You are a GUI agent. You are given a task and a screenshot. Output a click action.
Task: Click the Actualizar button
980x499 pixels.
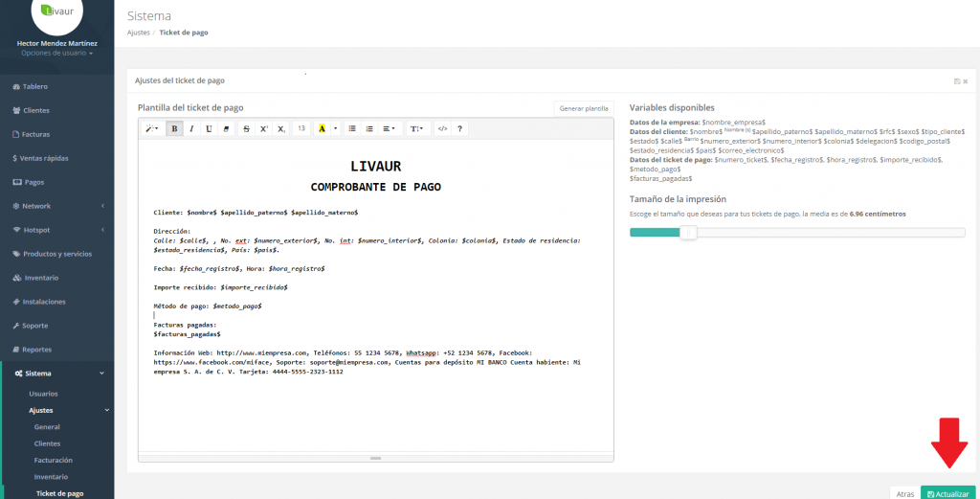[x=948, y=493]
